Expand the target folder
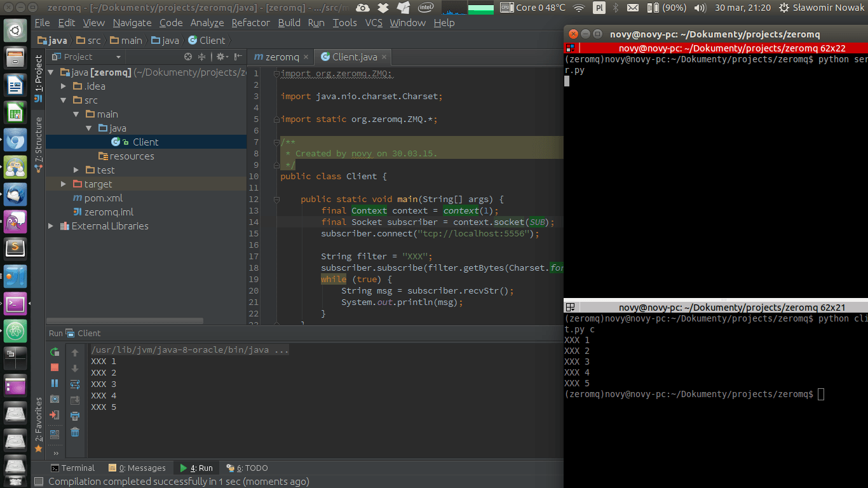Viewport: 868px width, 488px height. coord(64,184)
